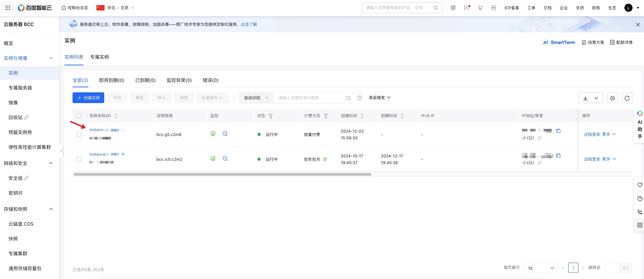This screenshot has height=279, width=644.
Task: Open the 自动识别 search type dropdown
Action: coord(256,98)
